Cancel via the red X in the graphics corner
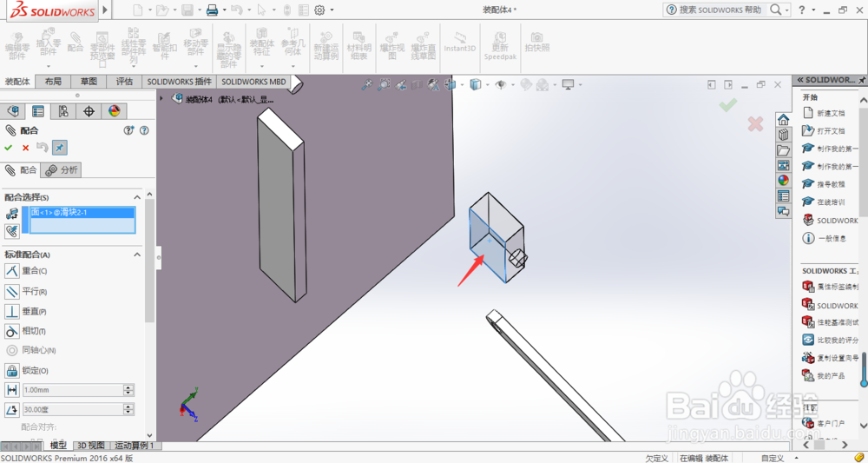The width and height of the screenshot is (868, 463). (x=755, y=123)
